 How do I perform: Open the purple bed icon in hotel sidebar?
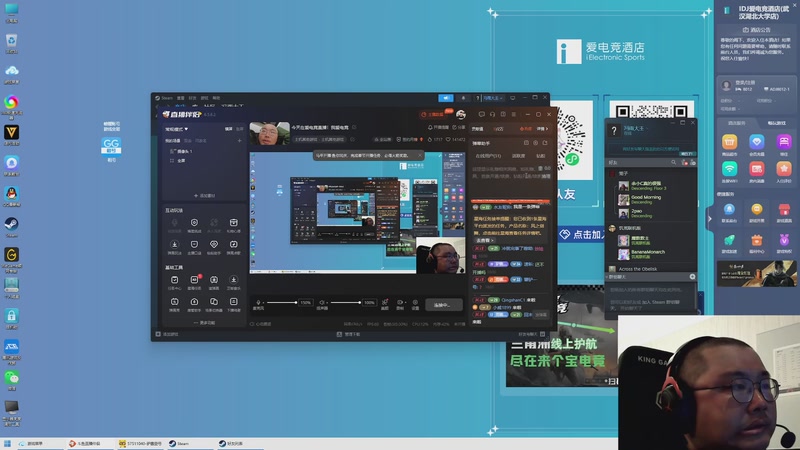(784, 142)
